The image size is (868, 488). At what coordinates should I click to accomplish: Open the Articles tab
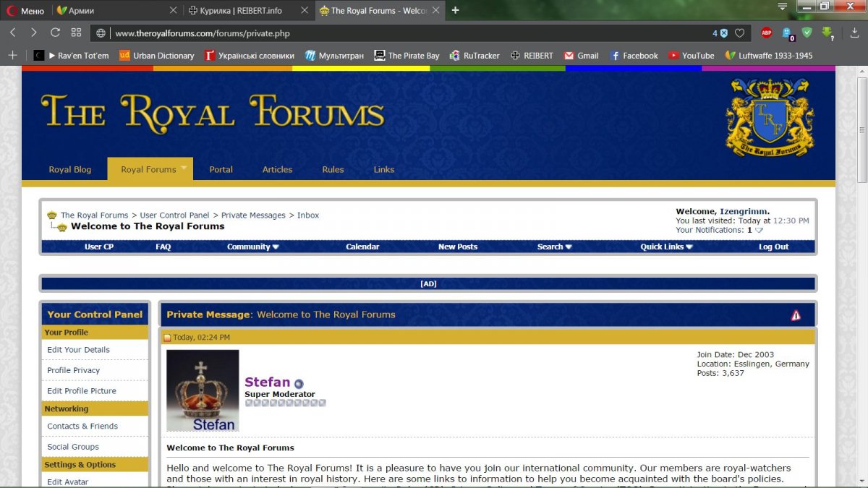click(277, 169)
